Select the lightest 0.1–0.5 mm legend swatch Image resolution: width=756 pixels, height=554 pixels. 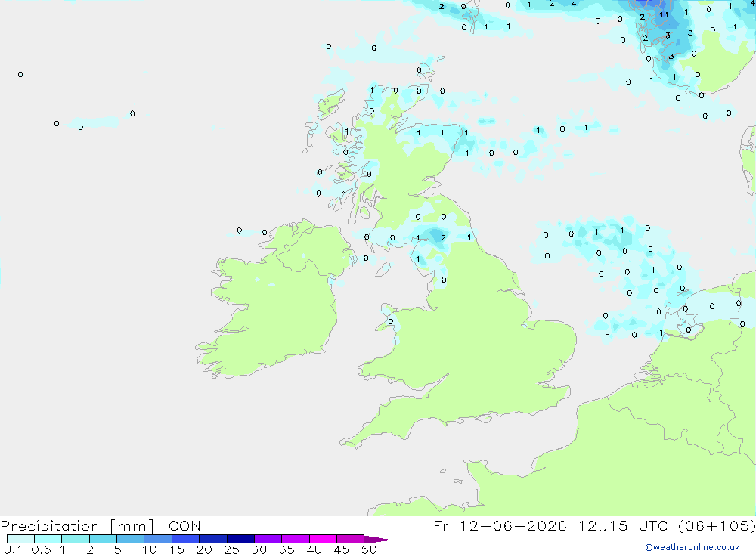[20, 539]
